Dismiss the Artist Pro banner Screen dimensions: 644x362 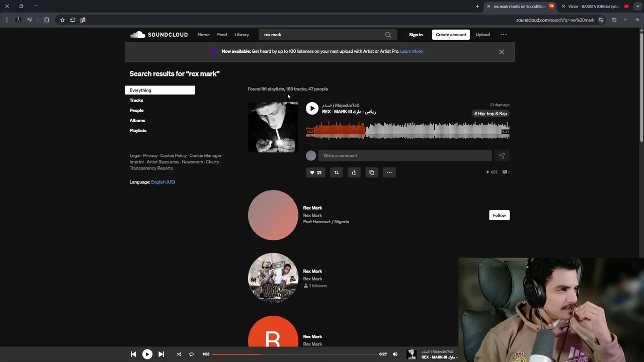[501, 52]
